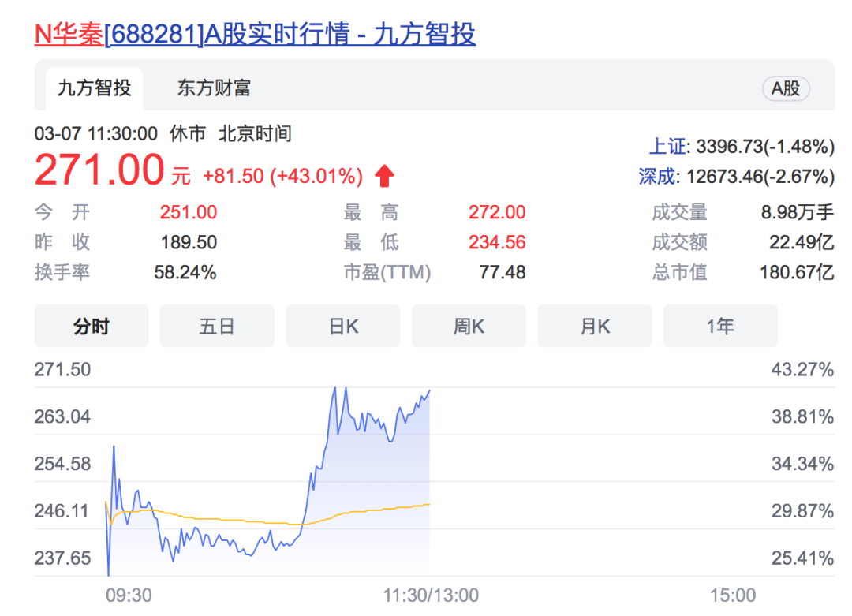Select the 分时 intraday chart tab
This screenshot has width=852, height=616.
(x=91, y=326)
